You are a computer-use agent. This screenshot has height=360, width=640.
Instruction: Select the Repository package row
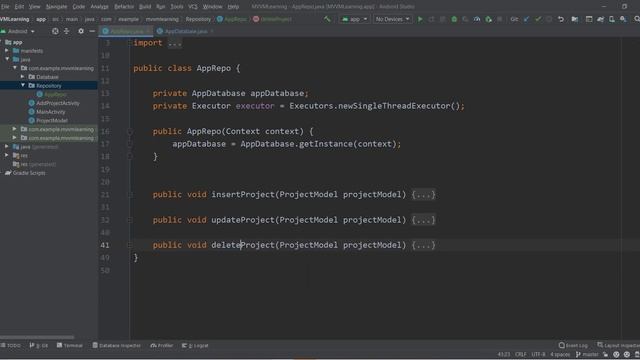[x=49, y=85]
